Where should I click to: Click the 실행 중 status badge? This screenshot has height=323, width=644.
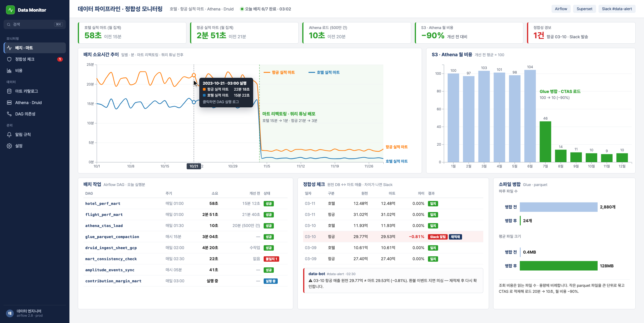click(271, 281)
